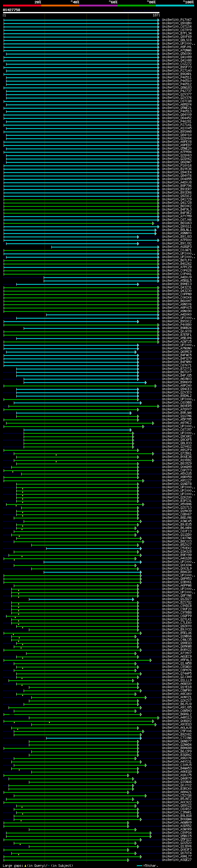Open hit UniRef100_P27140
Viewport: 197px width, 868px height.
tap(176, 71)
